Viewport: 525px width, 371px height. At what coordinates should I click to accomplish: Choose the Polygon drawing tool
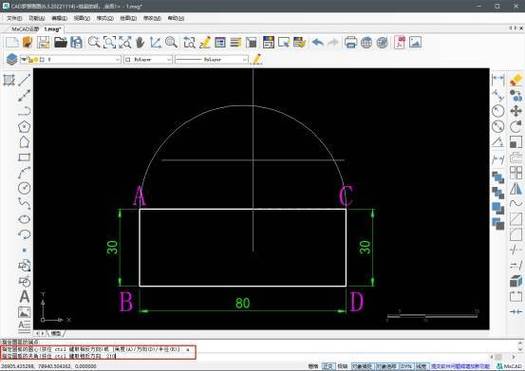[24, 127]
